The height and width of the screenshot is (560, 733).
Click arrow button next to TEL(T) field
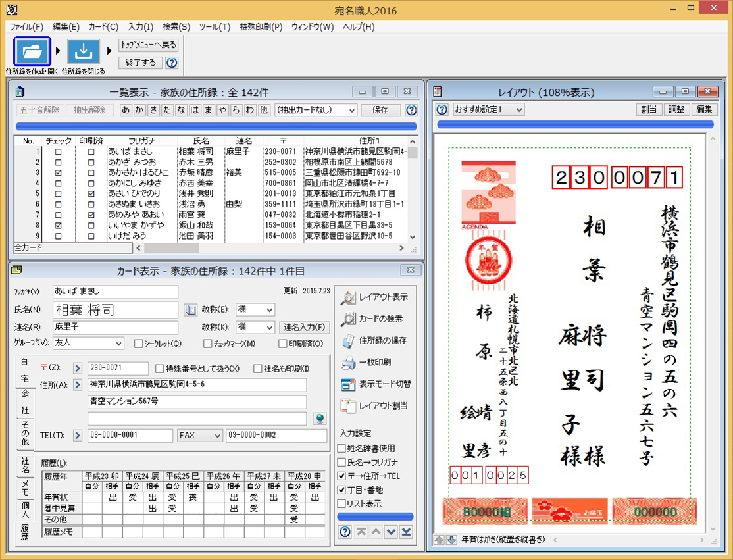(78, 435)
